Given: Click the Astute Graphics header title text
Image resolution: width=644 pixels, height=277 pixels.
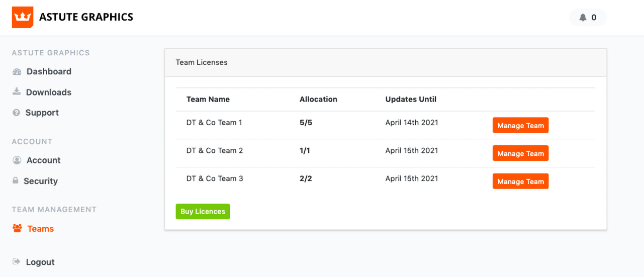Looking at the screenshot, I should [86, 18].
